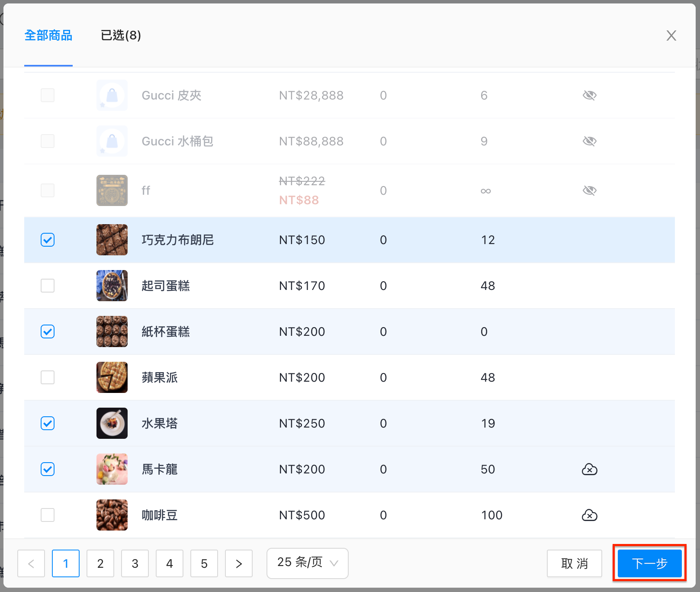Go to the next page with the right arrow

pyautogui.click(x=239, y=563)
